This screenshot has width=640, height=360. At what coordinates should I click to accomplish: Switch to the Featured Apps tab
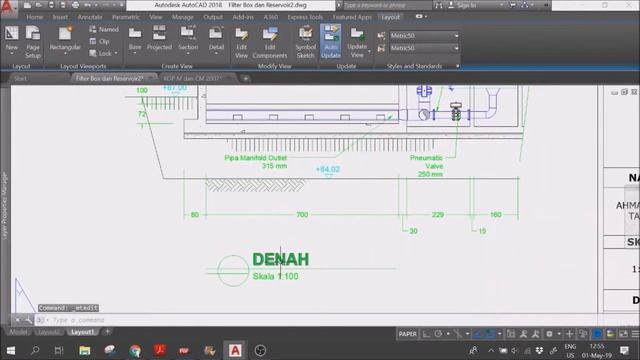click(352, 17)
